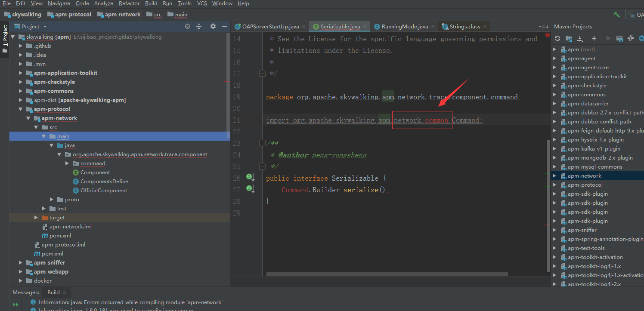Expand apm-sniffer module in project tree

tap(20, 262)
